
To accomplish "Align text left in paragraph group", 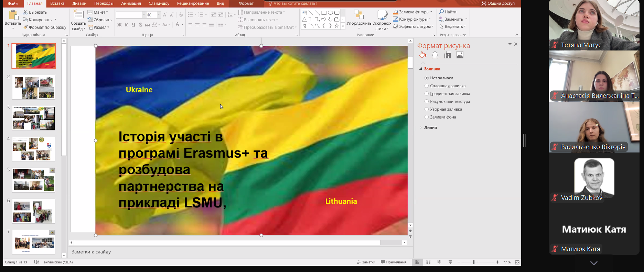I will point(190,25).
